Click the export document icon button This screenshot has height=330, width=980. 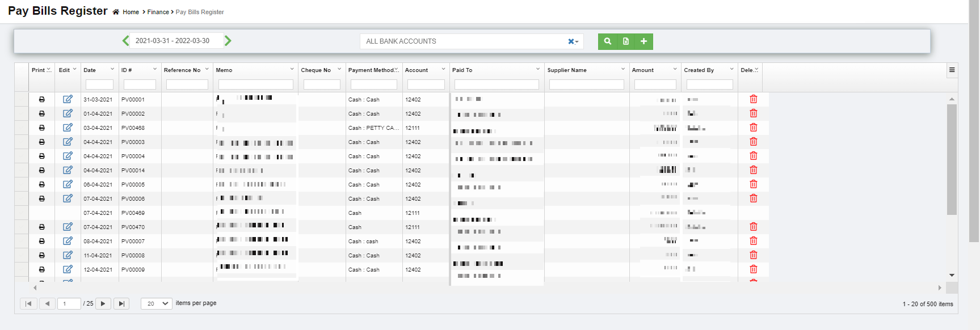[625, 41]
